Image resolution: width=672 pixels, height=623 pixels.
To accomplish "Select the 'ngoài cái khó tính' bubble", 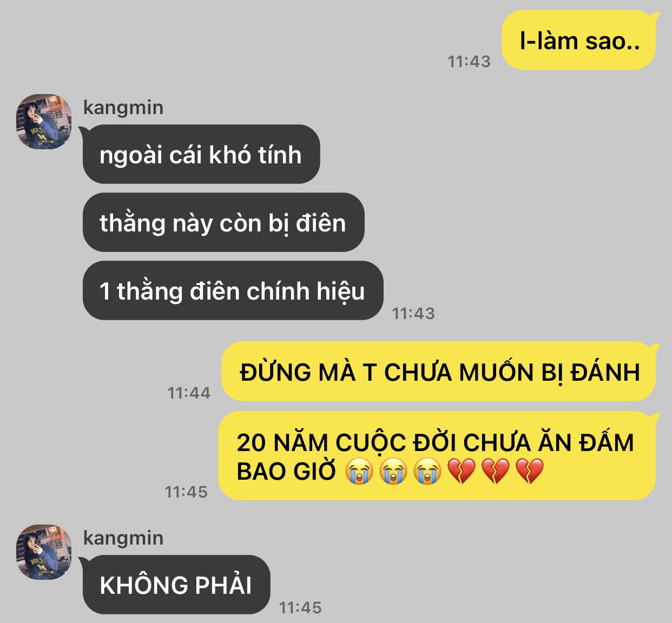I will (201, 155).
